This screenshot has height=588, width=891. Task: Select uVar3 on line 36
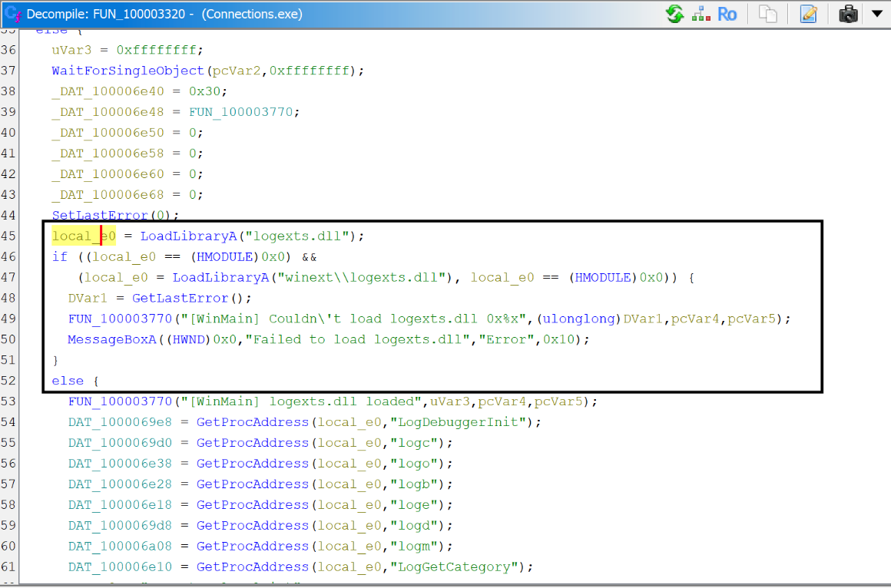[71, 50]
